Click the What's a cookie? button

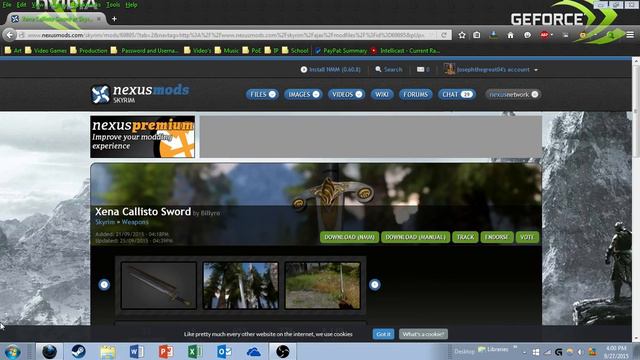tap(423, 334)
